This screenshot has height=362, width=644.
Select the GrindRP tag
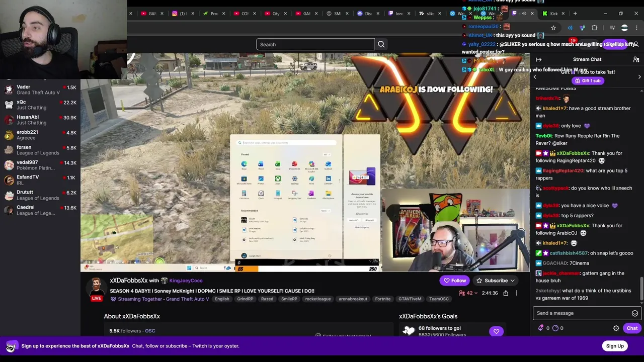pos(245,299)
